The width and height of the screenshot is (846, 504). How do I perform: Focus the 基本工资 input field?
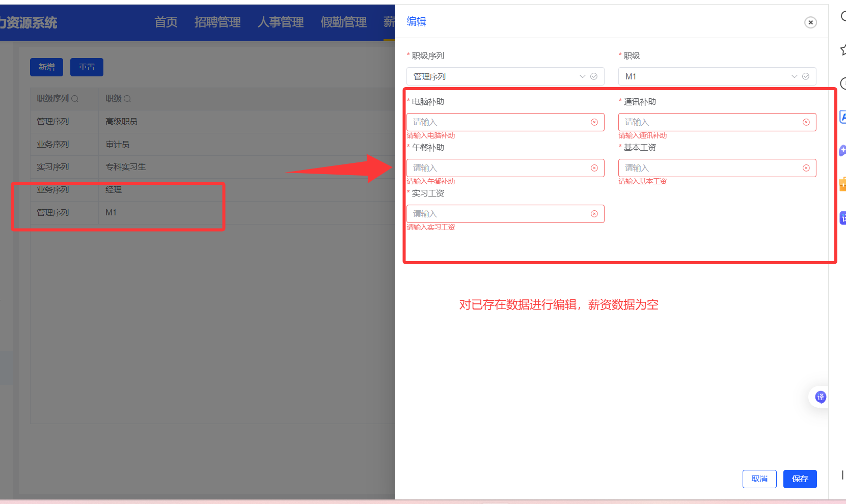coord(717,168)
